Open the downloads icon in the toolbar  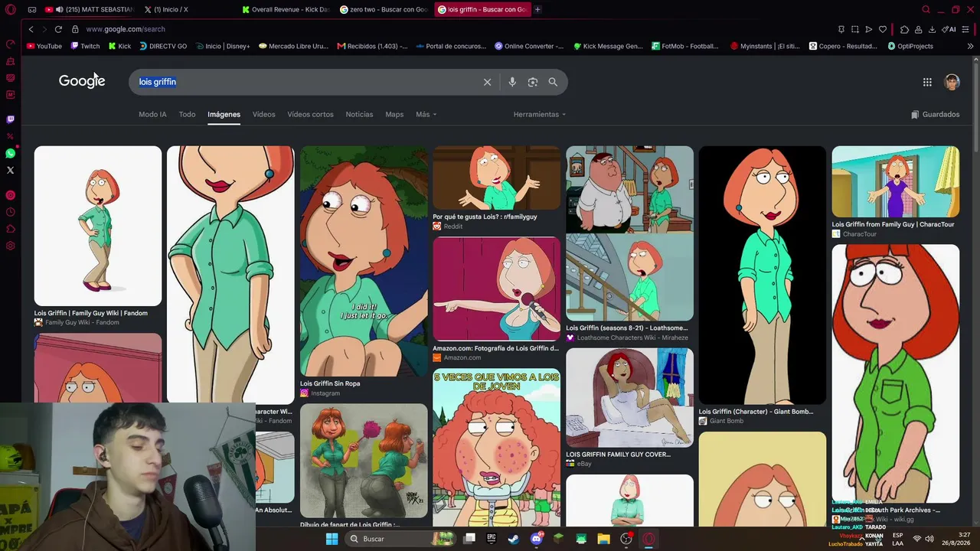932,29
